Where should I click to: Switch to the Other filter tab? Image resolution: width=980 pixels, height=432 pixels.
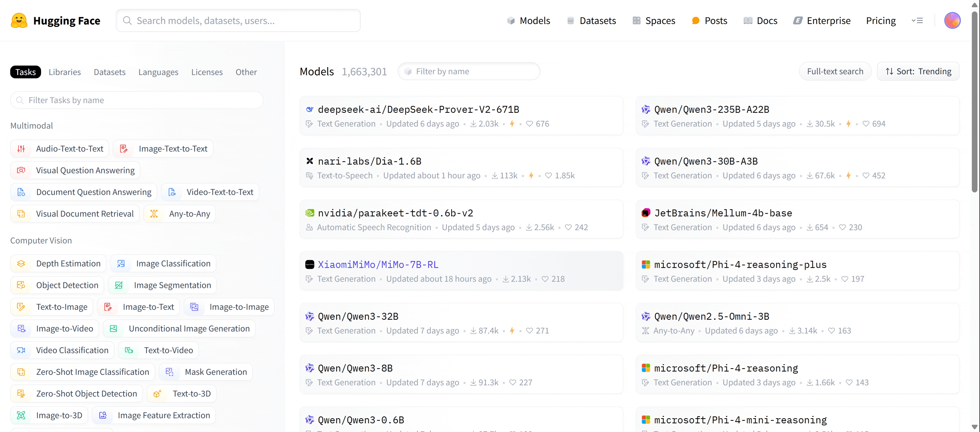246,72
